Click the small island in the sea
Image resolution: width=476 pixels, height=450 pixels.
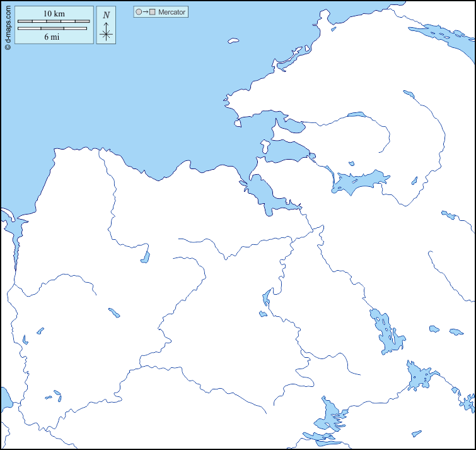tap(233, 42)
